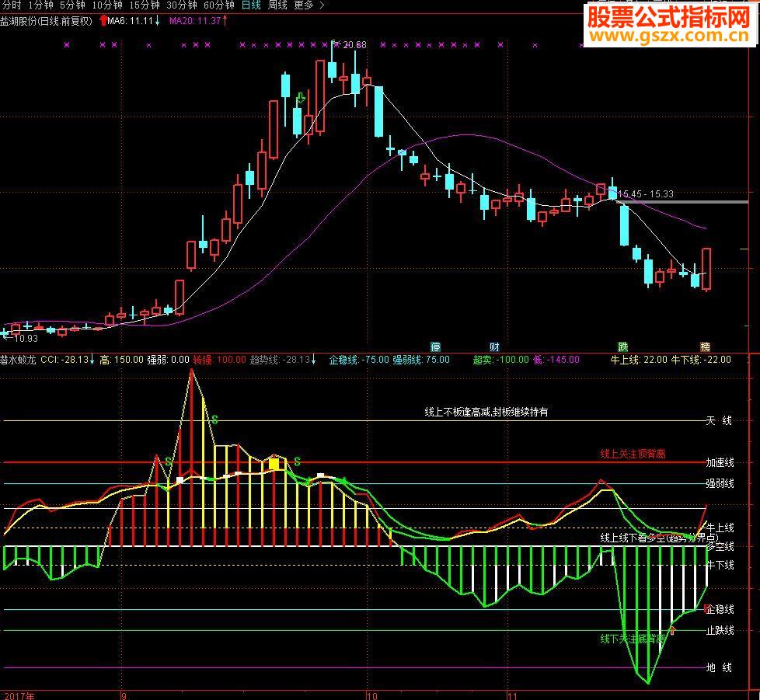Click the 盐湖股份(日线.前复权) stock title

pyautogui.click(x=46, y=21)
